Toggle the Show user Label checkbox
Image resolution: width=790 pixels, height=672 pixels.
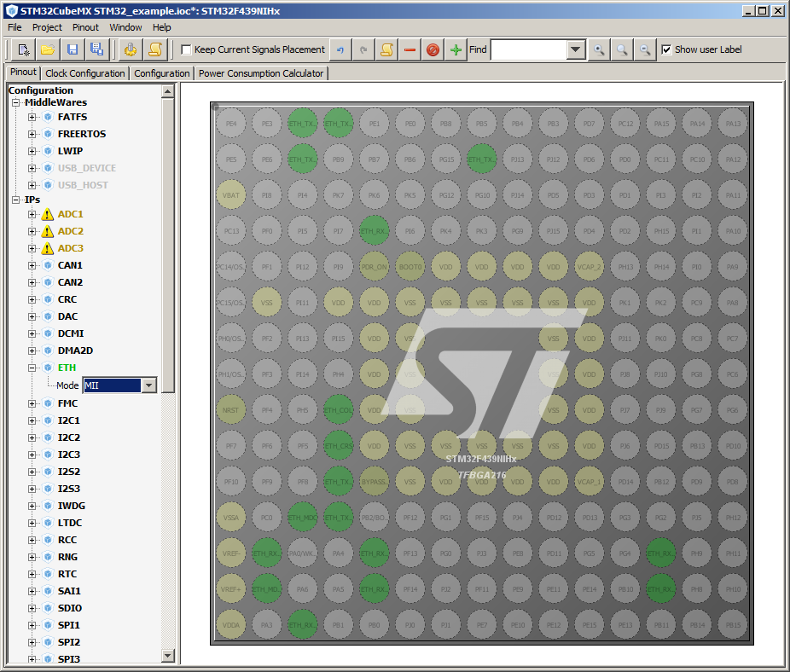click(666, 49)
